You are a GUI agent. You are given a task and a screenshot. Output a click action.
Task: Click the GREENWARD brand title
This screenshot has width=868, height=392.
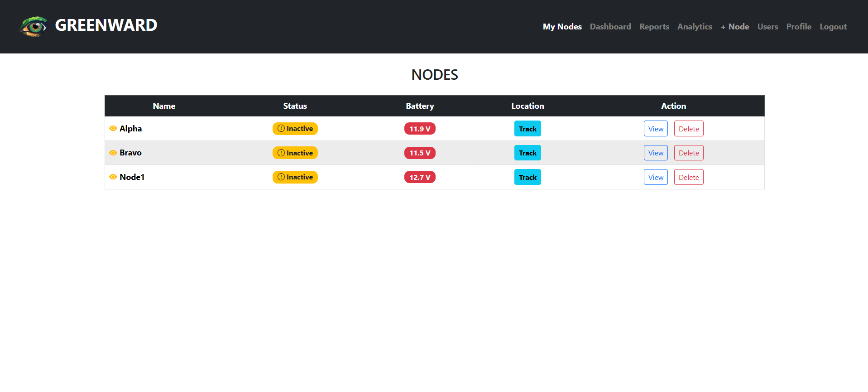pos(106,25)
